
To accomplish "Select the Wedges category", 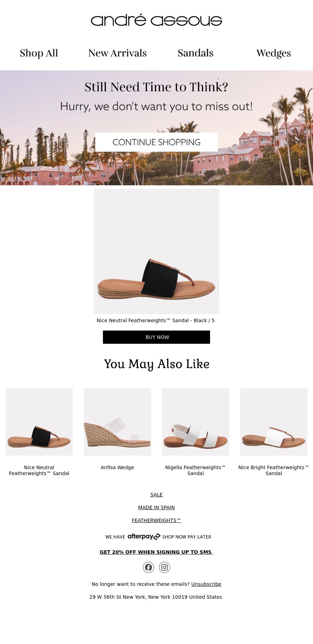I will 274,53.
